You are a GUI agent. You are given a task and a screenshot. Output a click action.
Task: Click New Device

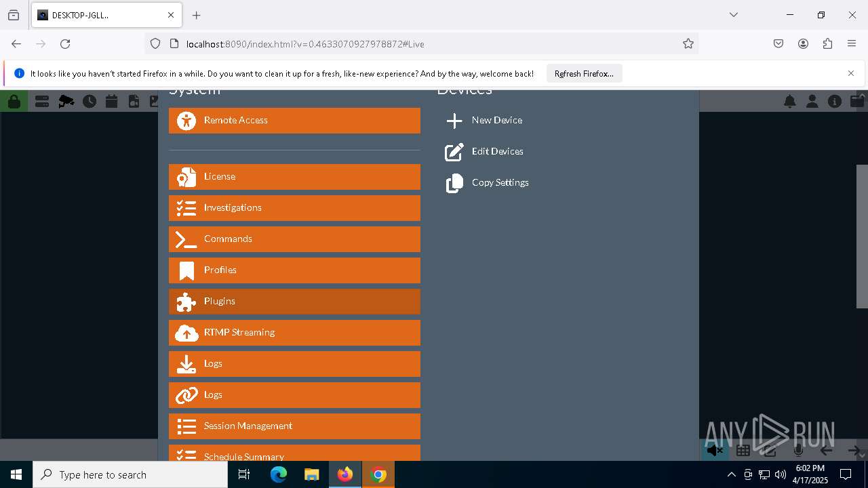497,120
